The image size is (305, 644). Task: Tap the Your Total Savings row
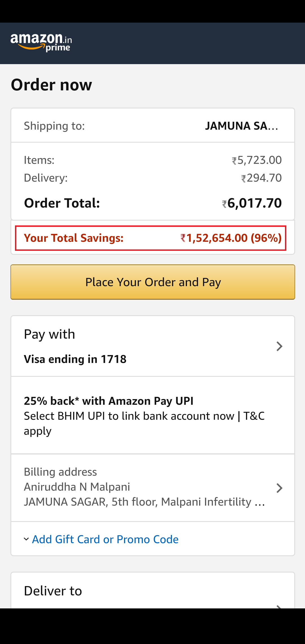(151, 238)
